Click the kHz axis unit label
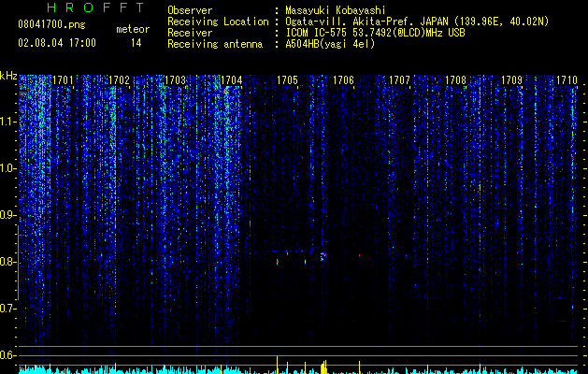 point(8,76)
